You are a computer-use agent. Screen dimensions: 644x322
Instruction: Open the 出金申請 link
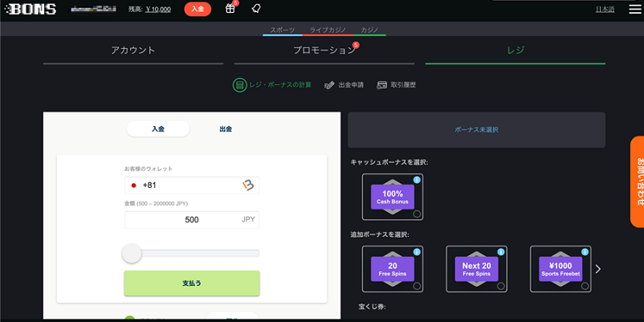coord(351,85)
